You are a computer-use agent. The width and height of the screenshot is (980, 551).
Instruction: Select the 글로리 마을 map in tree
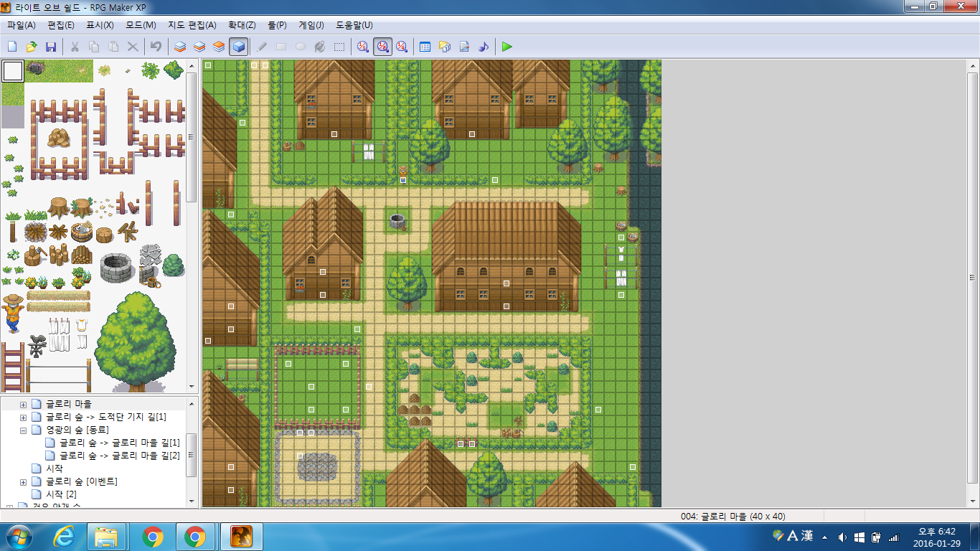pos(69,405)
